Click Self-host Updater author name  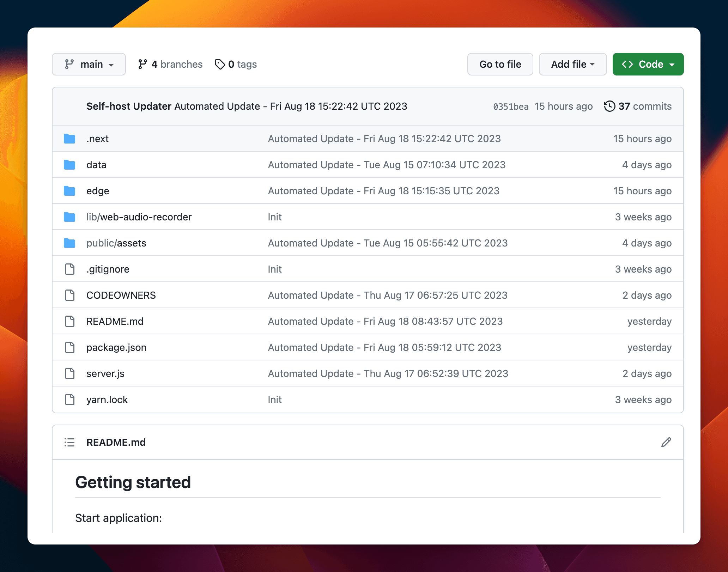(129, 106)
